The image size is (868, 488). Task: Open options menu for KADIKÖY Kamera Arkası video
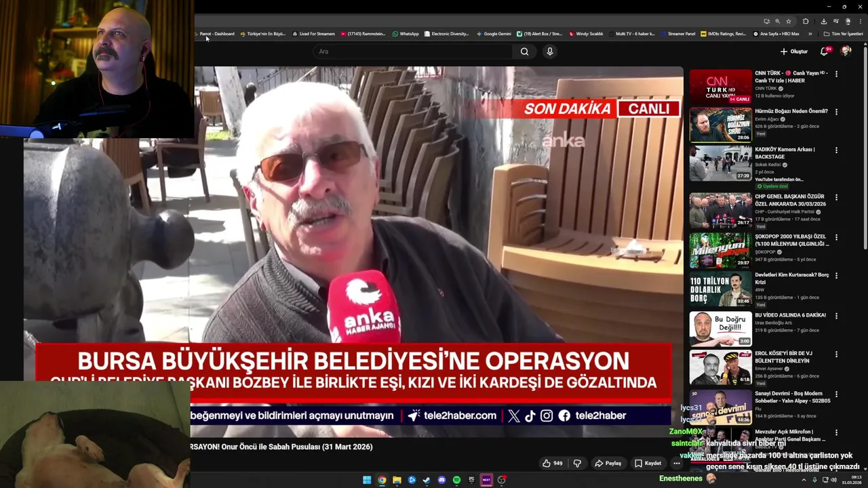(x=836, y=150)
